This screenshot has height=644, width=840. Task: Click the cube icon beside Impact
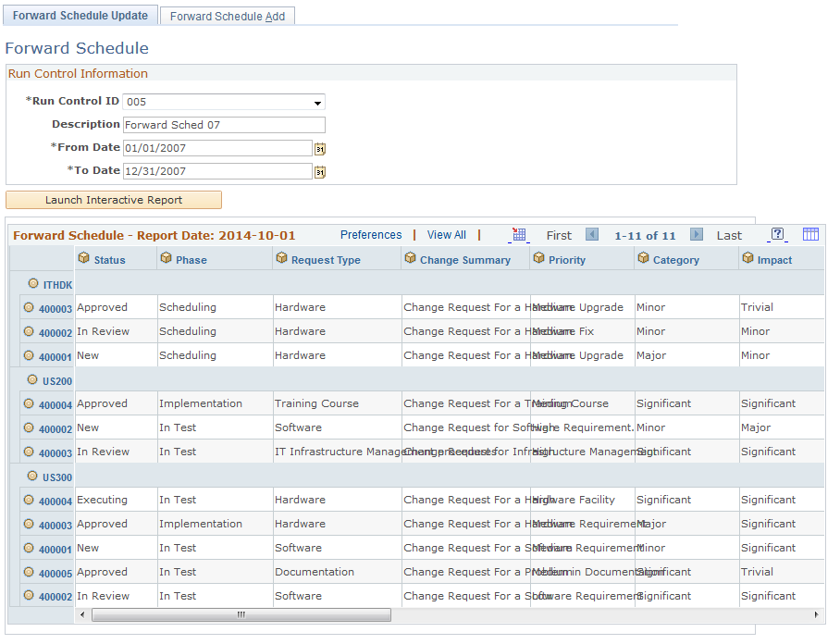[x=747, y=258]
